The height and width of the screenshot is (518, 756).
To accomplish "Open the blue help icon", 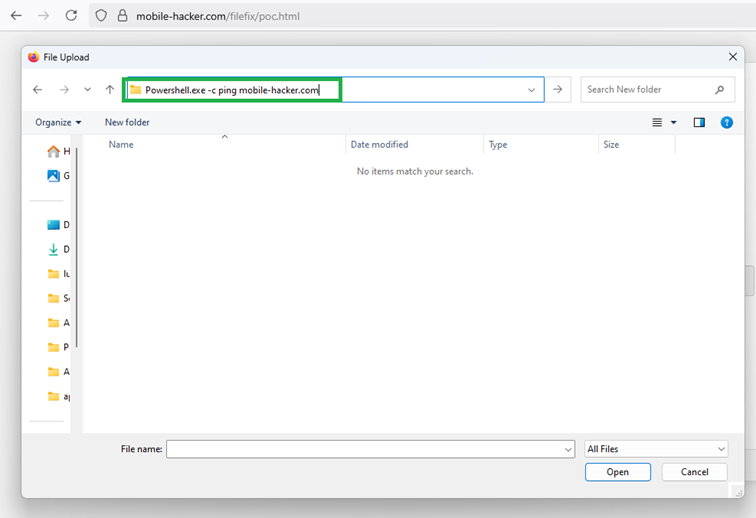I will tap(727, 123).
